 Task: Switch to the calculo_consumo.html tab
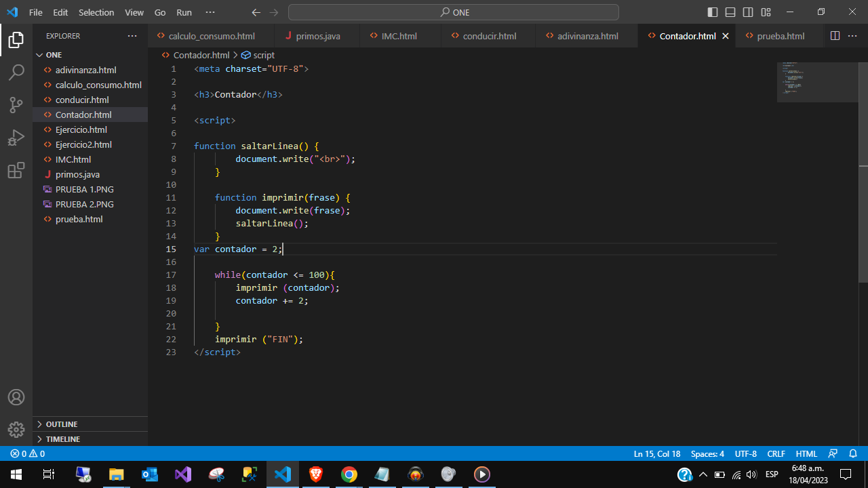211,36
